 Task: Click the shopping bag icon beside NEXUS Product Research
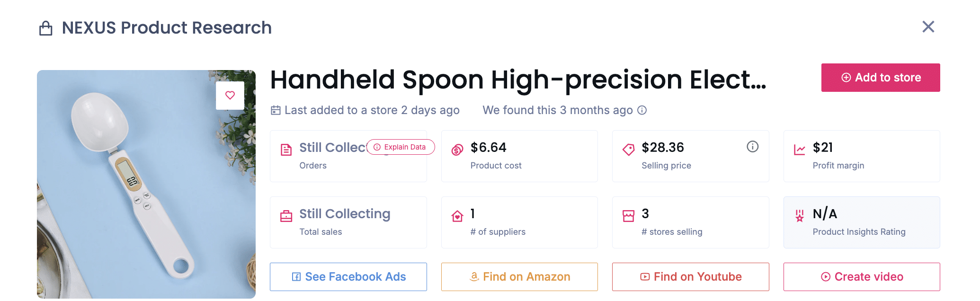tap(45, 27)
